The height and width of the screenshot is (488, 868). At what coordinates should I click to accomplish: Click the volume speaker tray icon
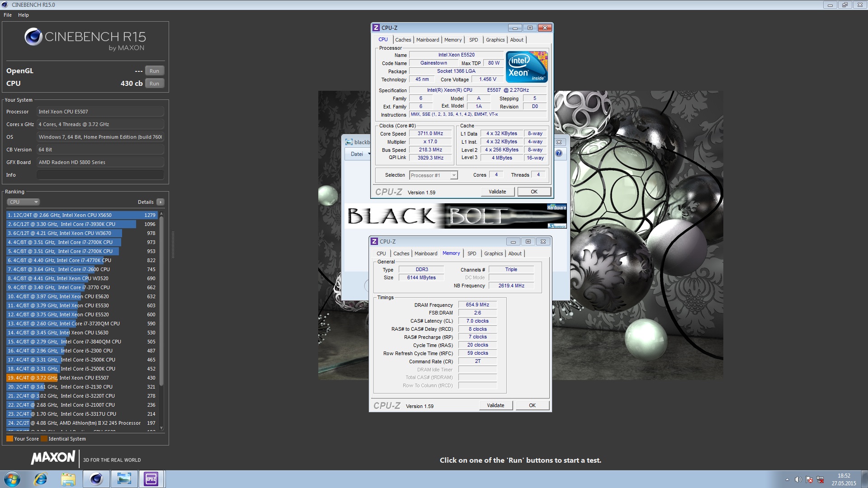[x=798, y=479]
